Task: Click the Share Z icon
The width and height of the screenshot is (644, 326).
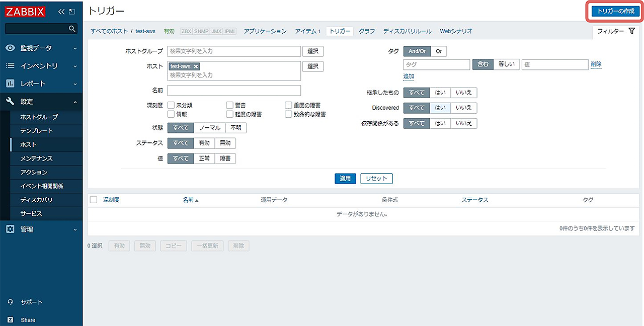Action: (x=10, y=320)
